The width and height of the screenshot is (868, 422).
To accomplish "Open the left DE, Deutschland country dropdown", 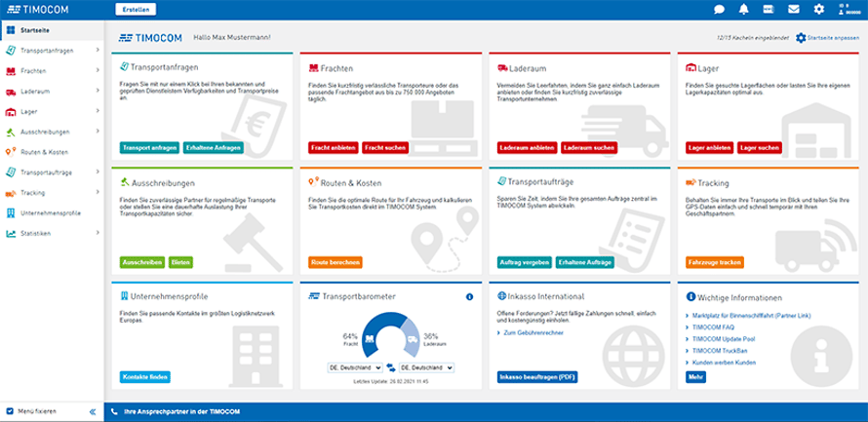I will (355, 367).
